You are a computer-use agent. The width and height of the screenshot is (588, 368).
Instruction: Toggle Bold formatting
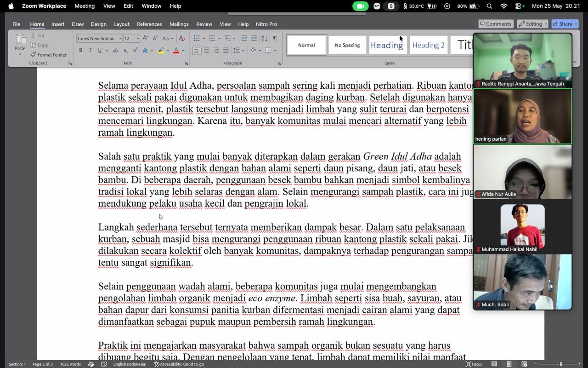[81, 51]
